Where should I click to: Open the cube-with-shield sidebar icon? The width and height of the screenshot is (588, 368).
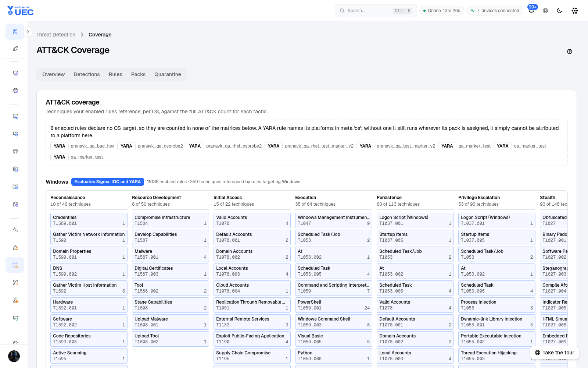[15, 204]
